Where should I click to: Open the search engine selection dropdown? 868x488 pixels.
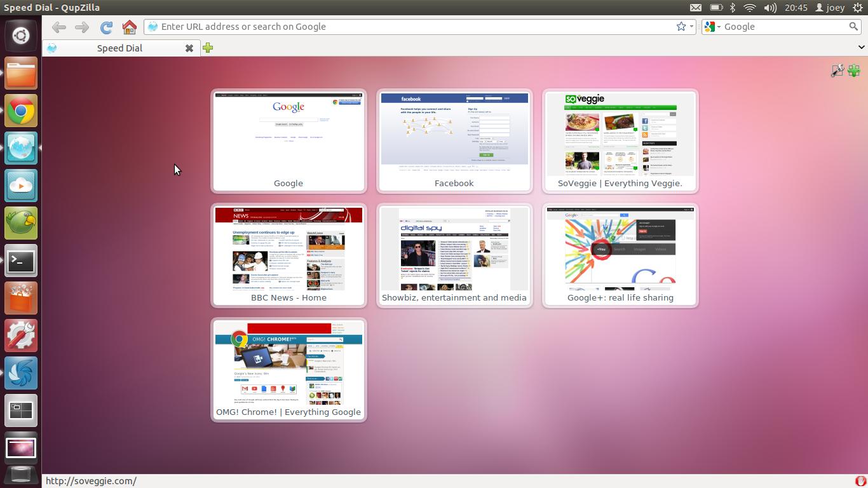click(x=719, y=26)
